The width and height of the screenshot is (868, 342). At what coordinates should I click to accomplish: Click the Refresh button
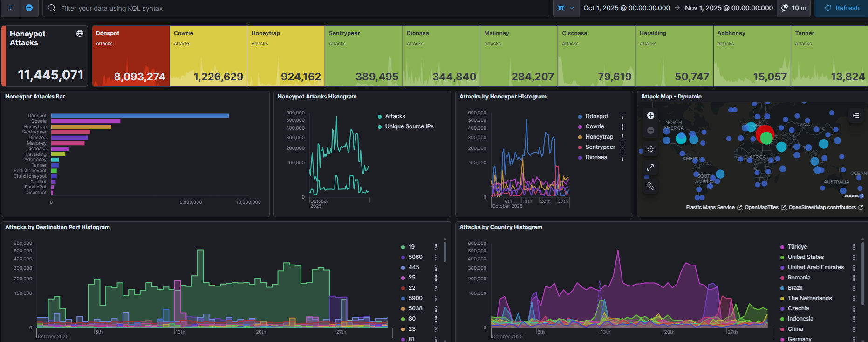tap(841, 8)
